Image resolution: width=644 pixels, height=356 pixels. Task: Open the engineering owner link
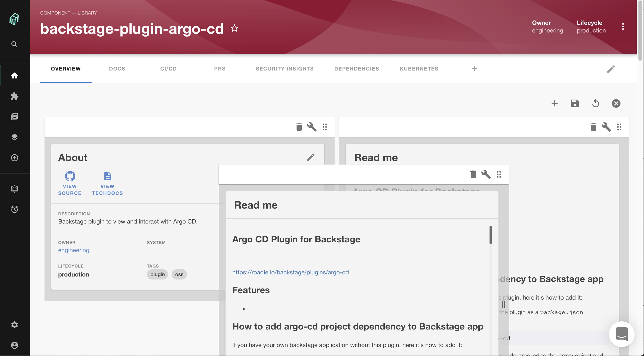pyautogui.click(x=74, y=250)
